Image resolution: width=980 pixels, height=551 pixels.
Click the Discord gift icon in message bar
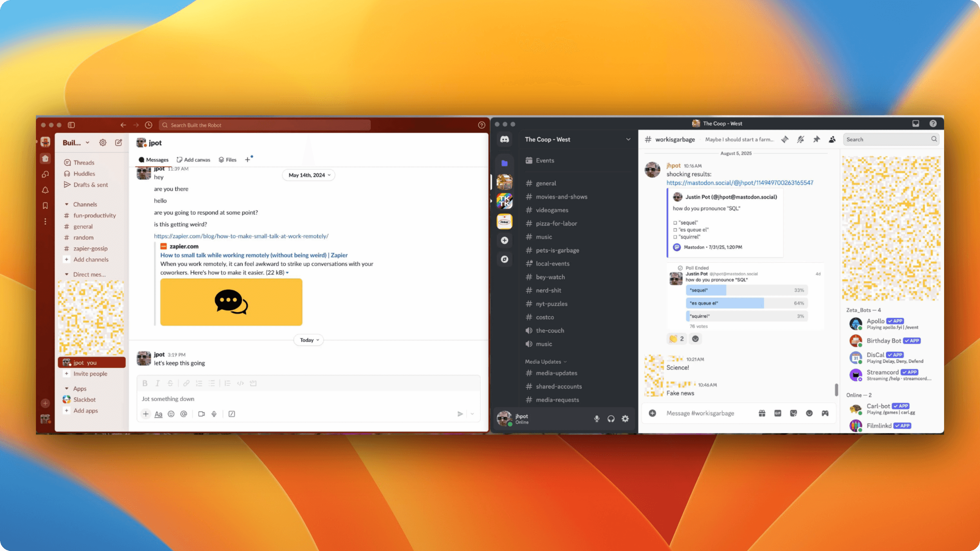click(x=762, y=413)
